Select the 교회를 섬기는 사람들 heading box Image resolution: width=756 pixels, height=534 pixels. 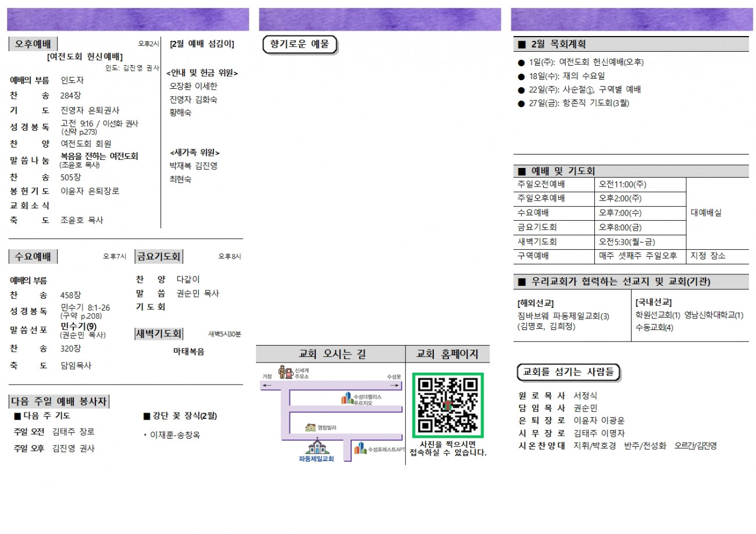coord(568,371)
